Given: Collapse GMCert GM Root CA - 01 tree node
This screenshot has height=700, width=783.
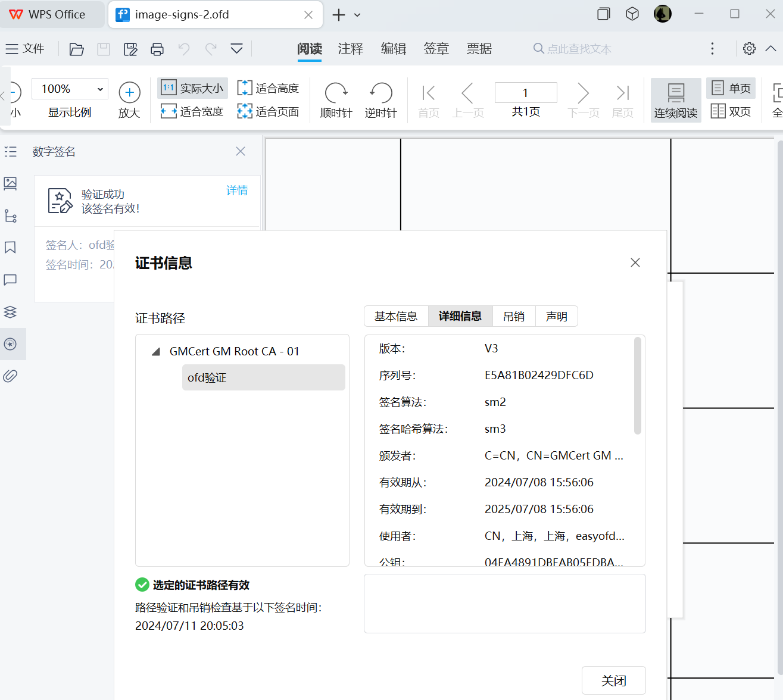Looking at the screenshot, I should pos(156,352).
